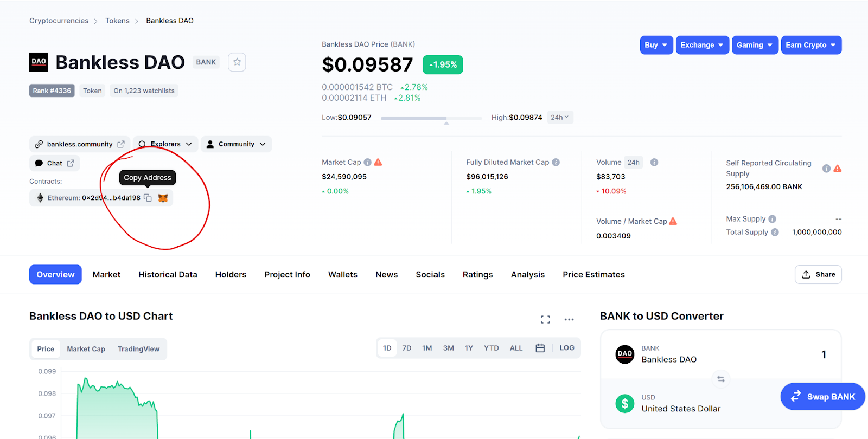Open the Volume 24h info icon
The image size is (868, 439).
(x=654, y=162)
